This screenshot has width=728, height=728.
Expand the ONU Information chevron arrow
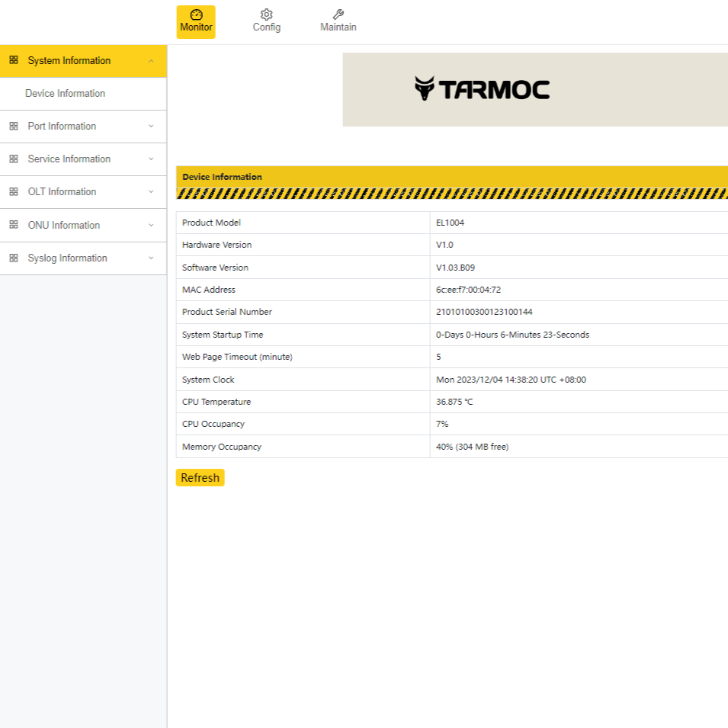151,225
